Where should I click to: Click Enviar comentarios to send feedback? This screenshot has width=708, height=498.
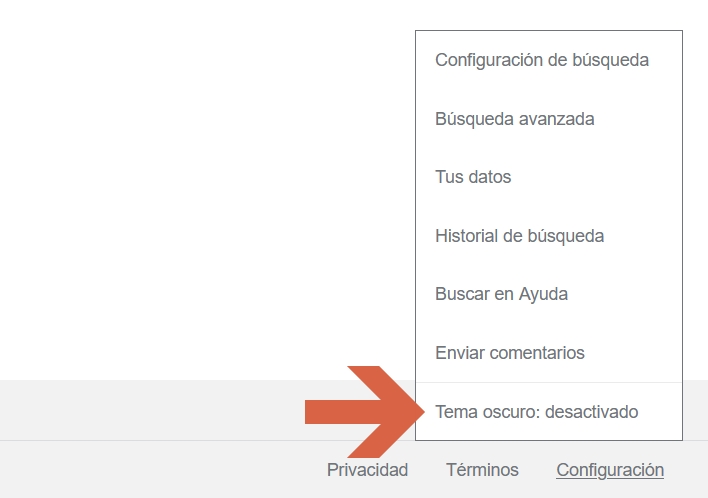[x=510, y=353]
